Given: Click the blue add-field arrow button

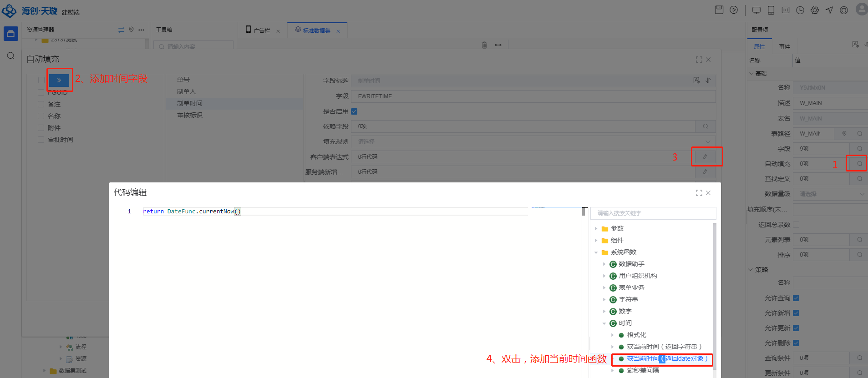Looking at the screenshot, I should 59,80.
